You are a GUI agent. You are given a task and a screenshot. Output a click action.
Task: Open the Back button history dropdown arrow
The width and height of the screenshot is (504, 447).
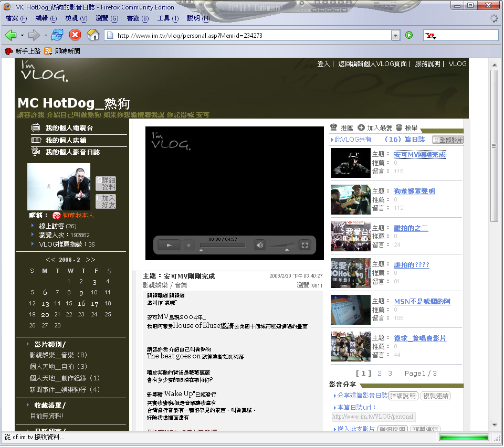(x=22, y=35)
